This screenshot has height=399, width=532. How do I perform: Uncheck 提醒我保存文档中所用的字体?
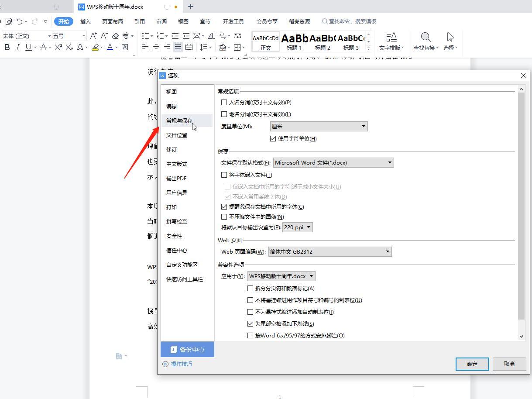224,207
